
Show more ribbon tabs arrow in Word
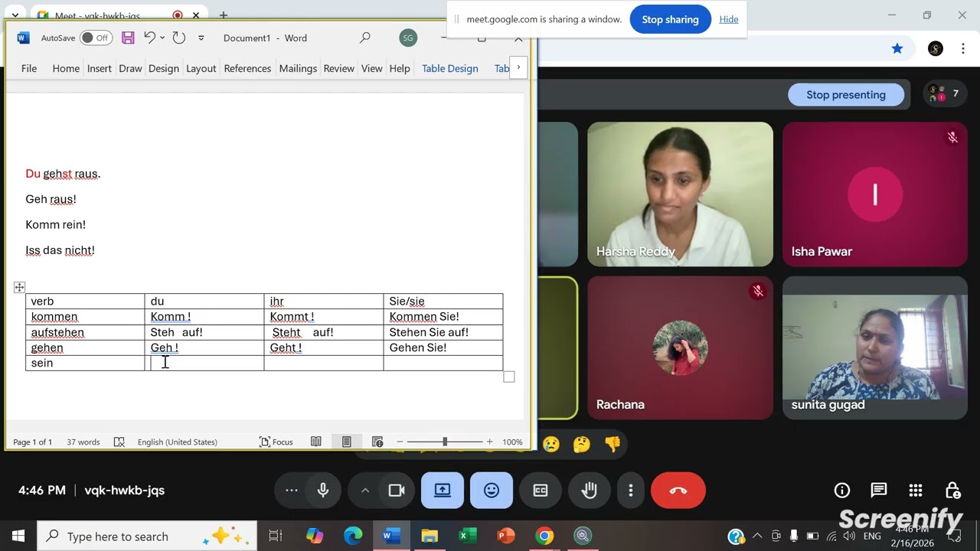(x=518, y=67)
